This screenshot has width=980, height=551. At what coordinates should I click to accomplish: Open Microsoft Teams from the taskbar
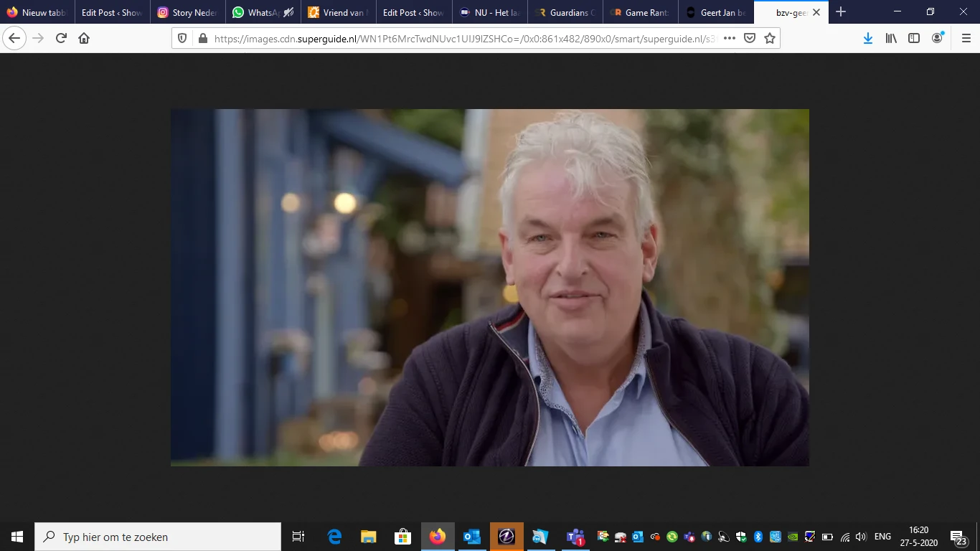575,536
